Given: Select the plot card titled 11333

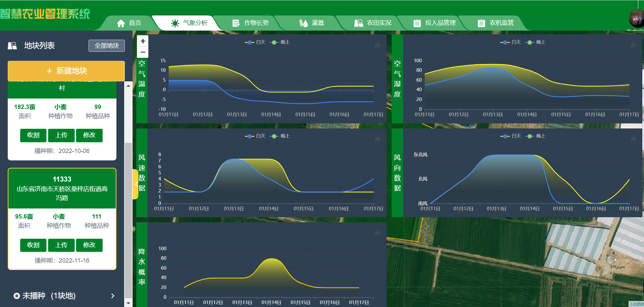Looking at the screenshot, I should click(62, 219).
